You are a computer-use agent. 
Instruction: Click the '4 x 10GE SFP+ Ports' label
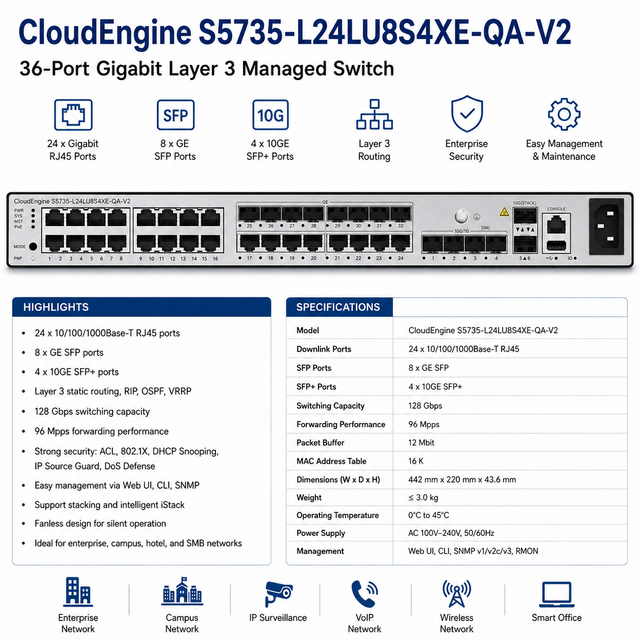[x=270, y=150]
